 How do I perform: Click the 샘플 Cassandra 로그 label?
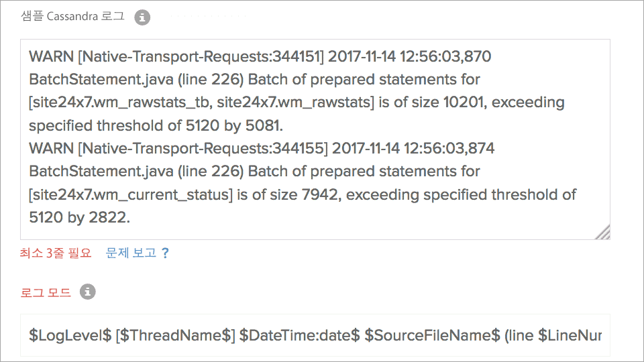coord(72,17)
